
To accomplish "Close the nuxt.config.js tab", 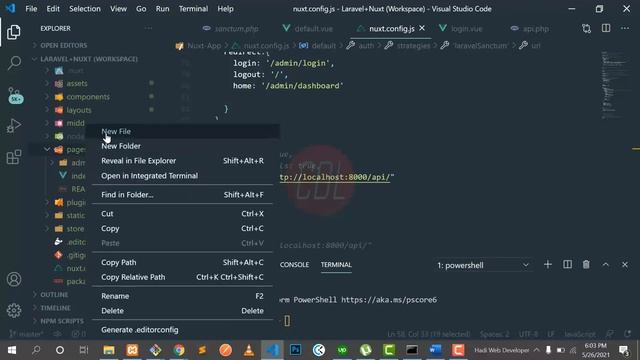I will click(x=422, y=28).
